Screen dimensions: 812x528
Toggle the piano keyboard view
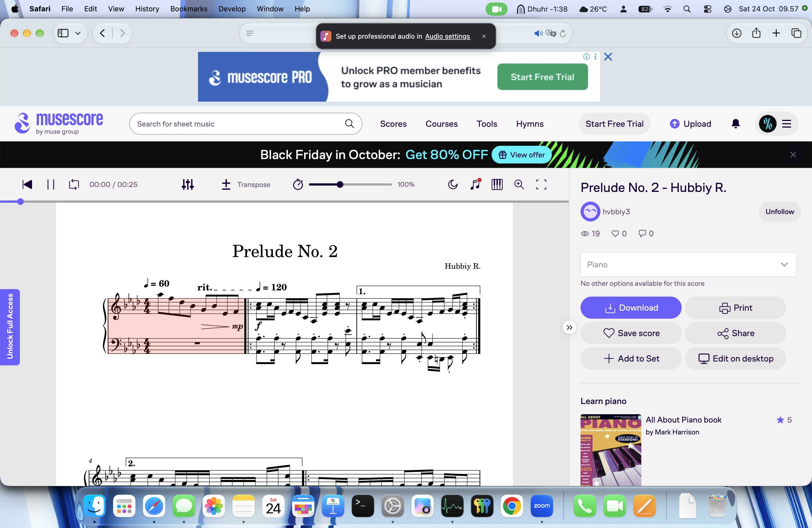tap(497, 184)
